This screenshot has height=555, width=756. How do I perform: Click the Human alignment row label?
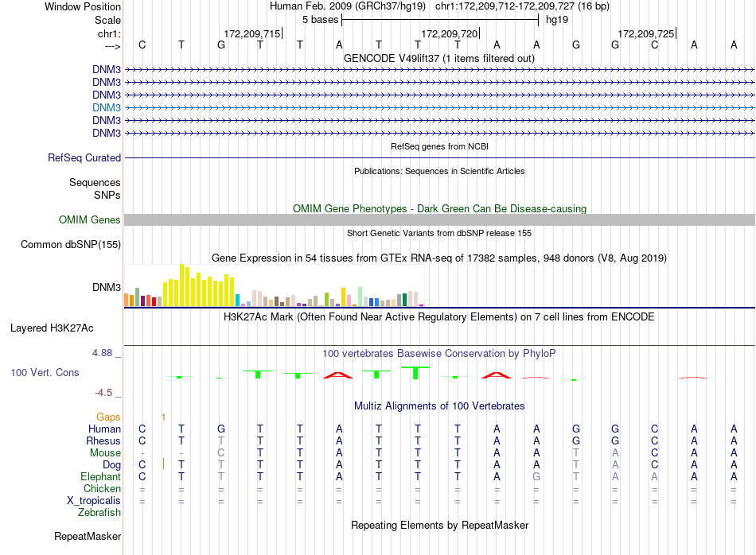(104, 429)
